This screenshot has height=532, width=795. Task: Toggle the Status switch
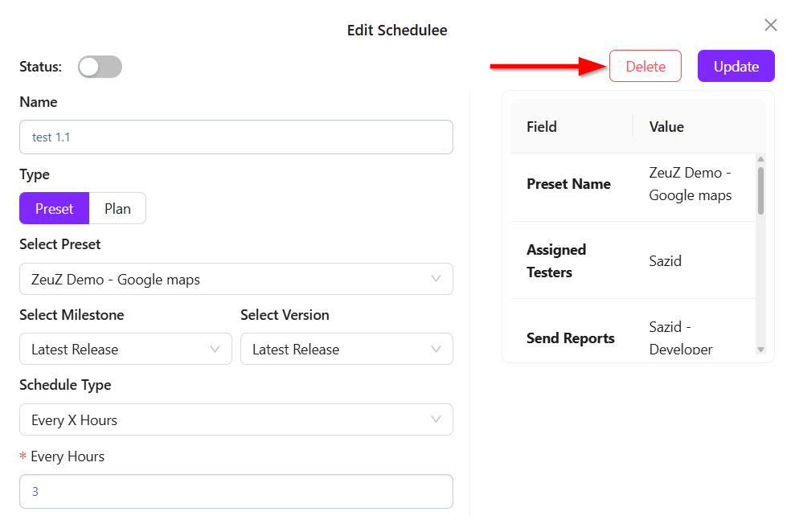[x=100, y=67]
